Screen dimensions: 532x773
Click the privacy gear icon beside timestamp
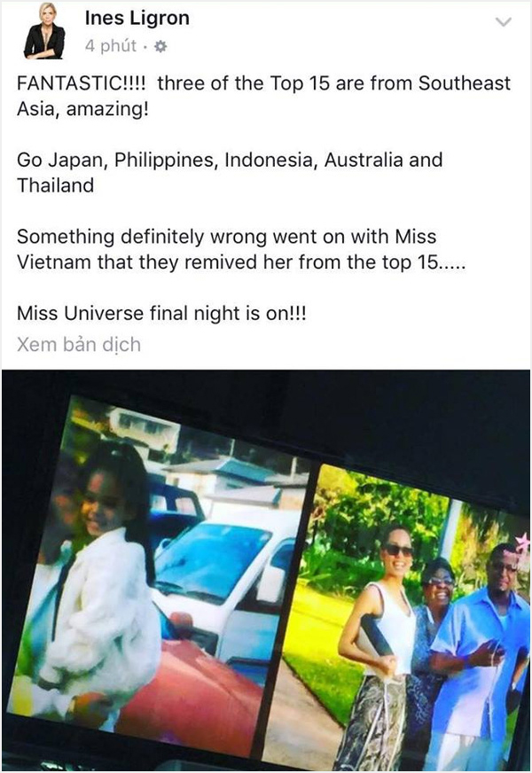tap(160, 47)
